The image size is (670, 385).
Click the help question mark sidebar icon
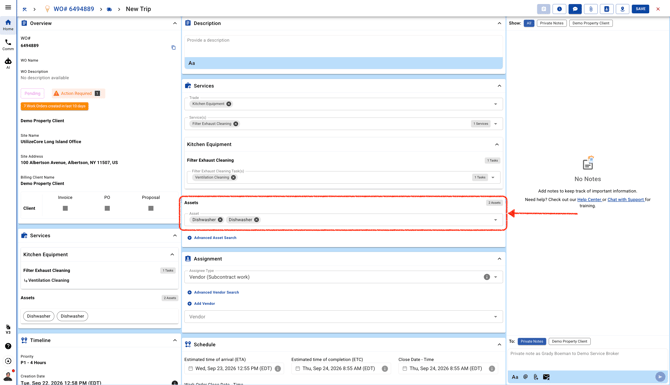tap(8, 346)
